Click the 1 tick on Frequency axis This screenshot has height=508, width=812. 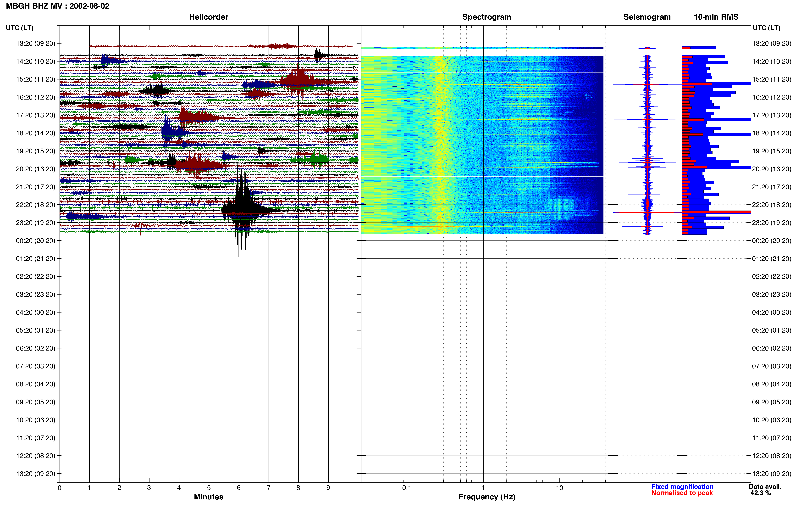pyautogui.click(x=483, y=488)
